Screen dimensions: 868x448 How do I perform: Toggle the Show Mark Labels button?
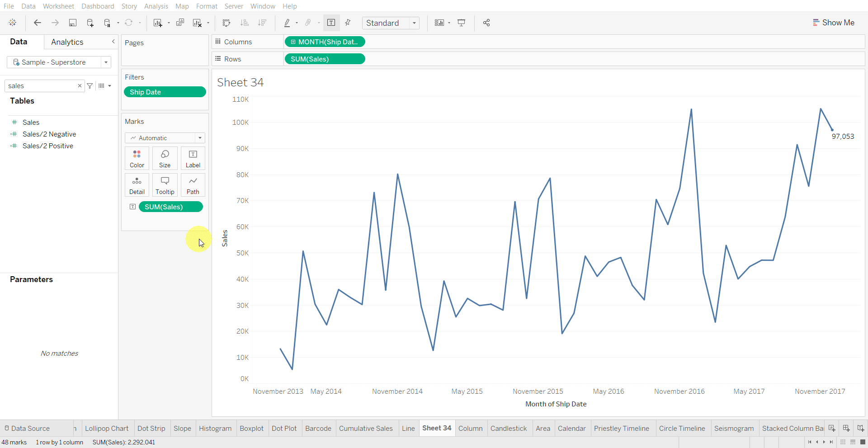click(x=331, y=23)
